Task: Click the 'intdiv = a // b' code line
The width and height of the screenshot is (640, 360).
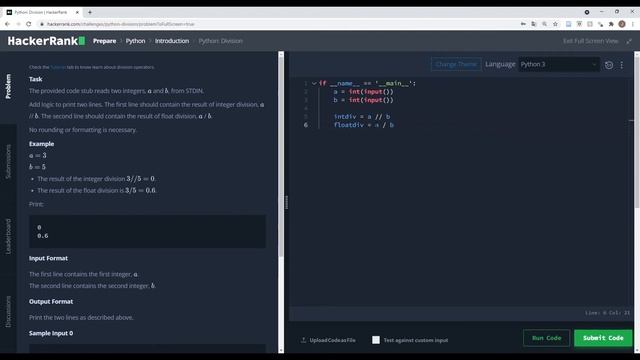Action: pyautogui.click(x=362, y=117)
